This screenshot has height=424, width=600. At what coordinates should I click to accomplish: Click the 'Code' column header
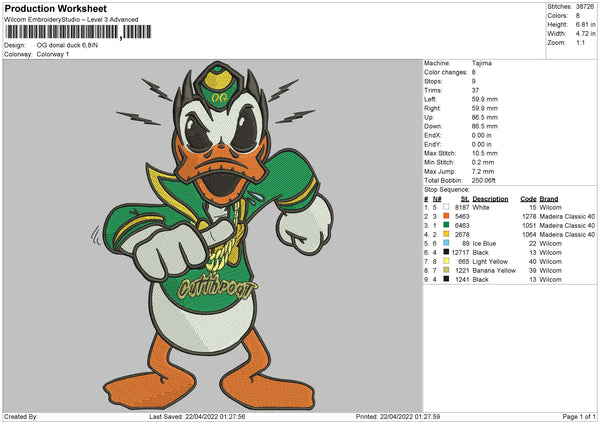[x=528, y=199]
